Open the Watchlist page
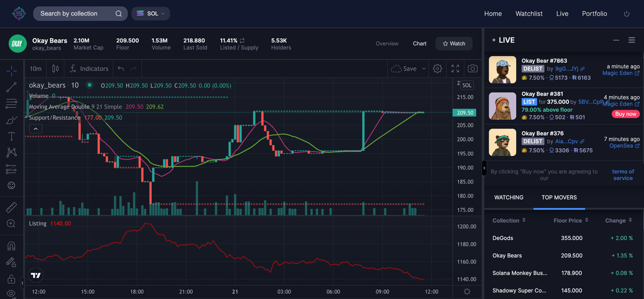Viewport: 644px width, 299px height. (529, 14)
